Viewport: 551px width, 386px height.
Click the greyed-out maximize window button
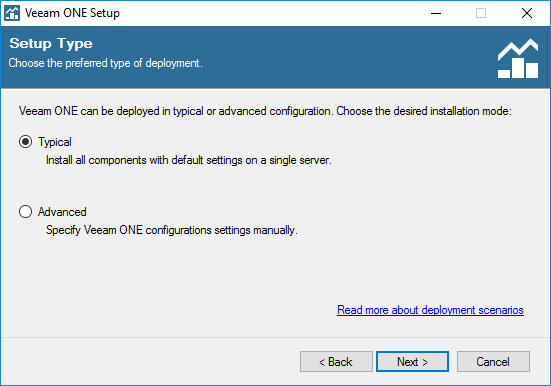481,13
